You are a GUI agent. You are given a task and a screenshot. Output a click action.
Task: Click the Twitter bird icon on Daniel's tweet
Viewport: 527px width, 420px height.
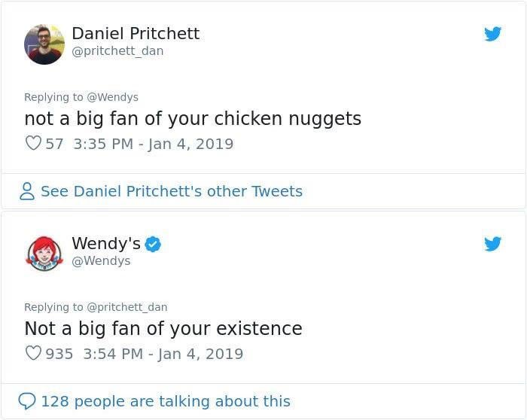(493, 34)
